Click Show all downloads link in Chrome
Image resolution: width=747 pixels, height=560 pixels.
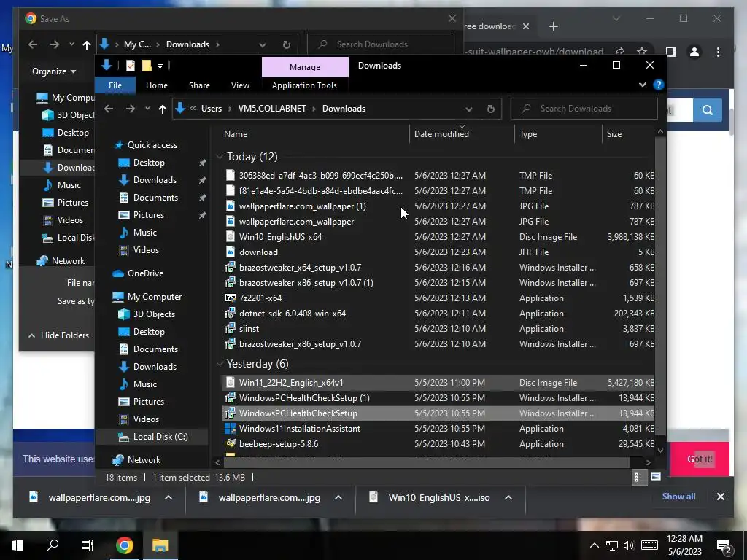678,496
